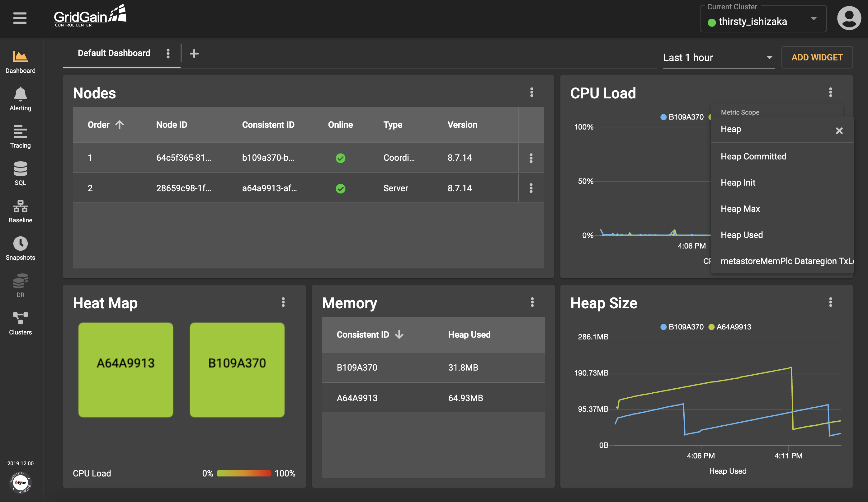The height and width of the screenshot is (502, 868).
Task: Click the add new dashboard tab button
Action: [x=195, y=53]
